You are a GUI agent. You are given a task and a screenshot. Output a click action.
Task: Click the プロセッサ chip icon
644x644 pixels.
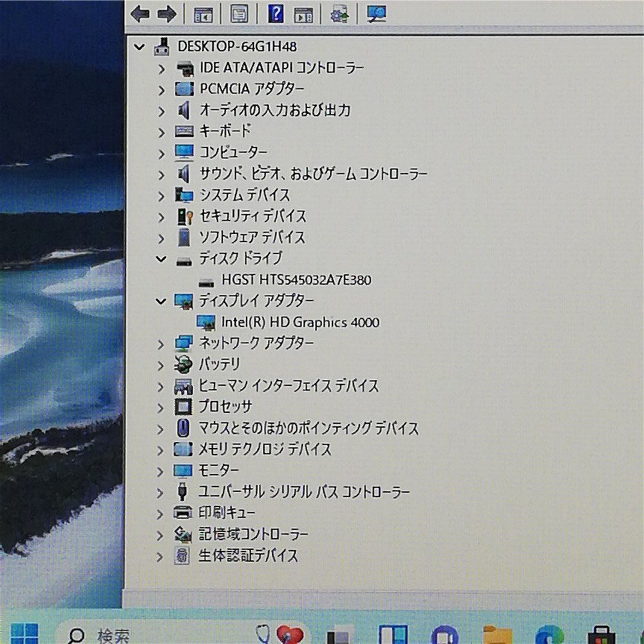pos(183,406)
